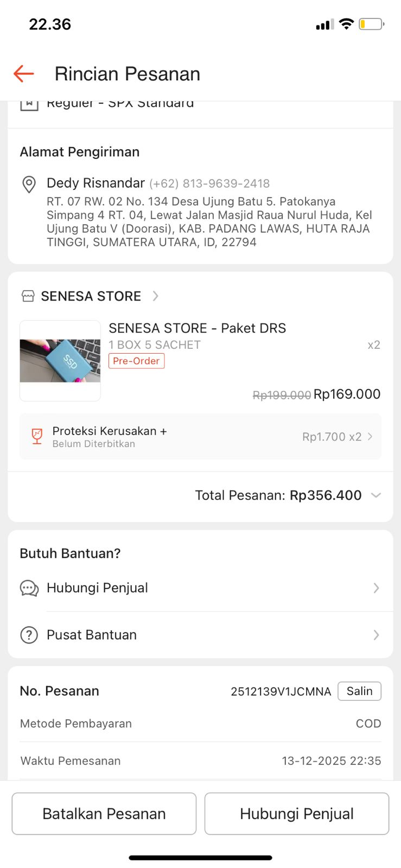The image size is (401, 868).
Task: Open SENESA STORE page via chevron
Action: (156, 296)
